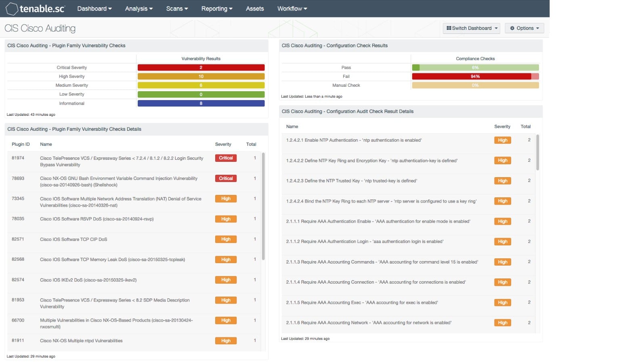Image resolution: width=644 pixels, height=362 pixels.
Task: Open plugin 78693 NX-OS Bash Shellshock row
Action: pyautogui.click(x=134, y=182)
